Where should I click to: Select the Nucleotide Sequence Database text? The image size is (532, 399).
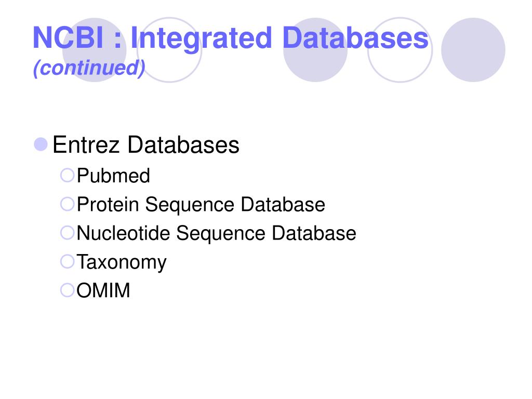(x=217, y=233)
